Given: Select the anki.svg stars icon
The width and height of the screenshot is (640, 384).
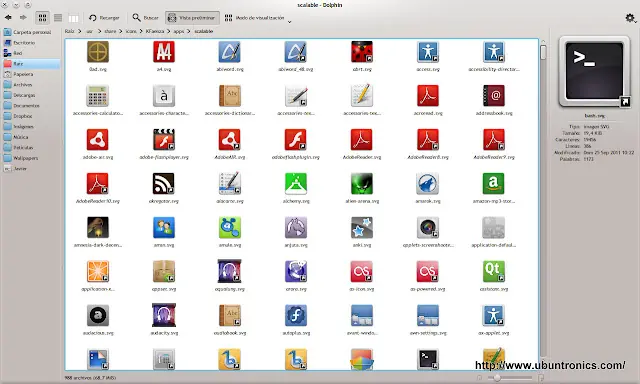Looking at the screenshot, I should (x=362, y=228).
